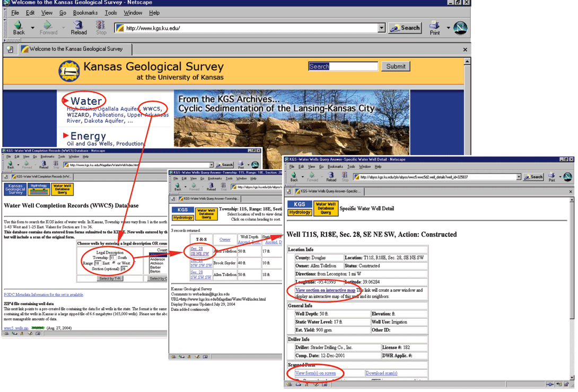
Task: Click the Township input field
Action: tap(112, 257)
